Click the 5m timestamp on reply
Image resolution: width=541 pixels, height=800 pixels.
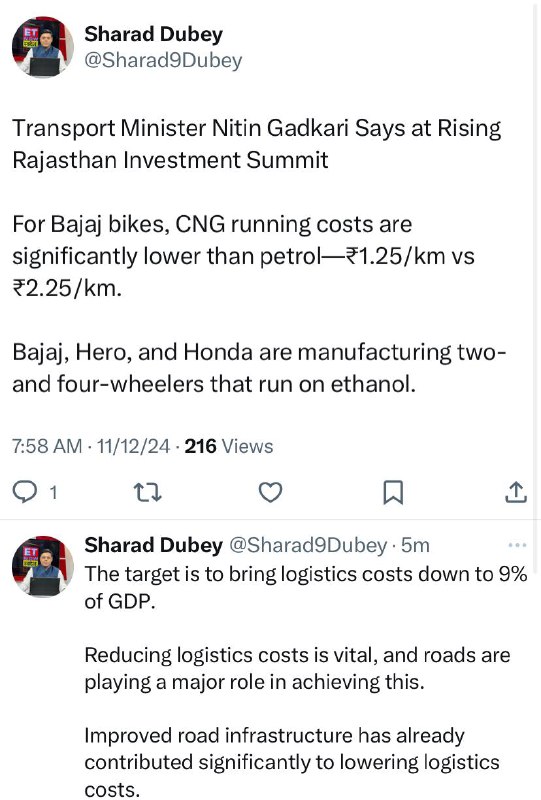coord(415,545)
